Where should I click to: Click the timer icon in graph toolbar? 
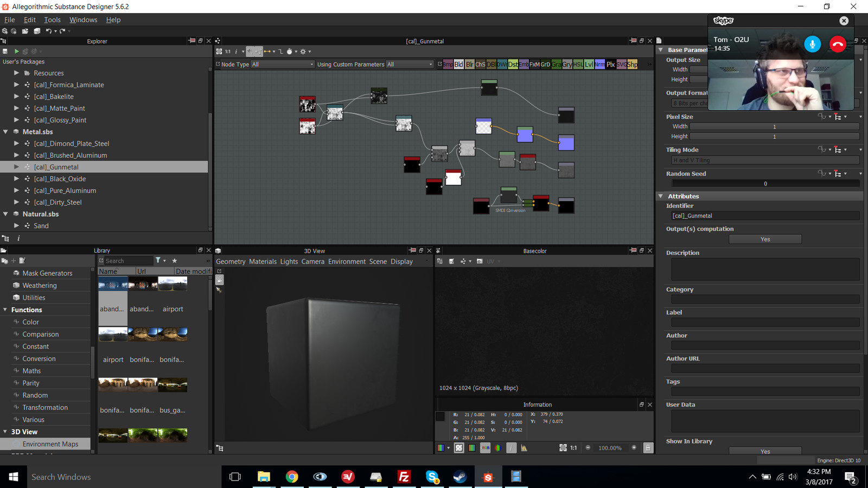(x=289, y=52)
